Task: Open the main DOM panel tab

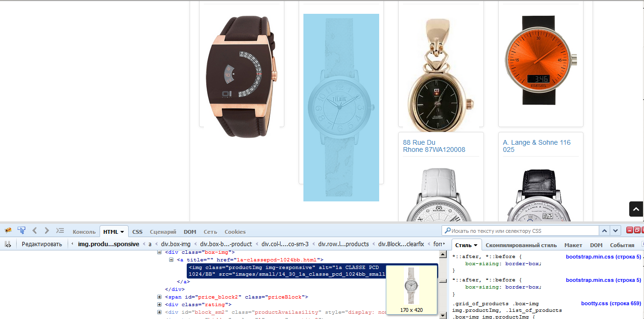Action: (190, 232)
